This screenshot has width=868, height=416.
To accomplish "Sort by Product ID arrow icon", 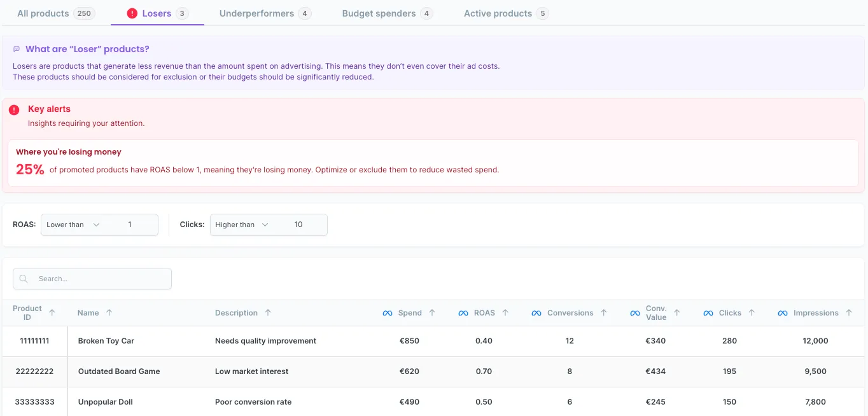I will [x=52, y=312].
